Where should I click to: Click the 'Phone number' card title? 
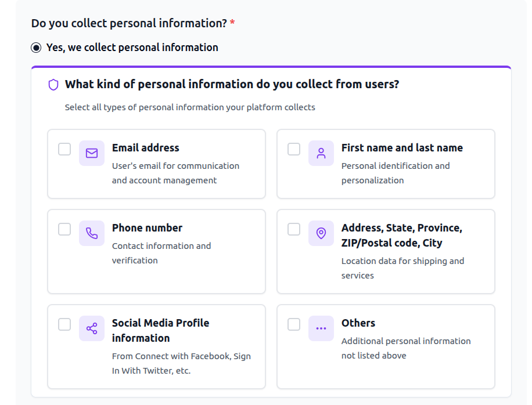147,228
